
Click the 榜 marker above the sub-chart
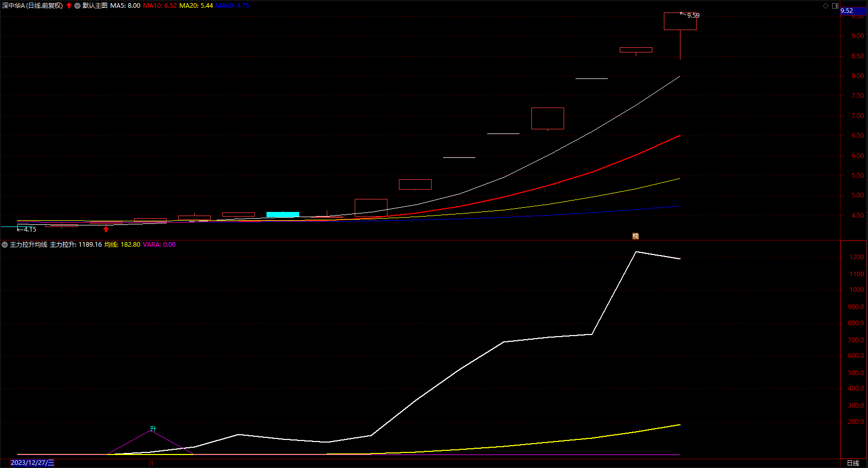coord(635,236)
